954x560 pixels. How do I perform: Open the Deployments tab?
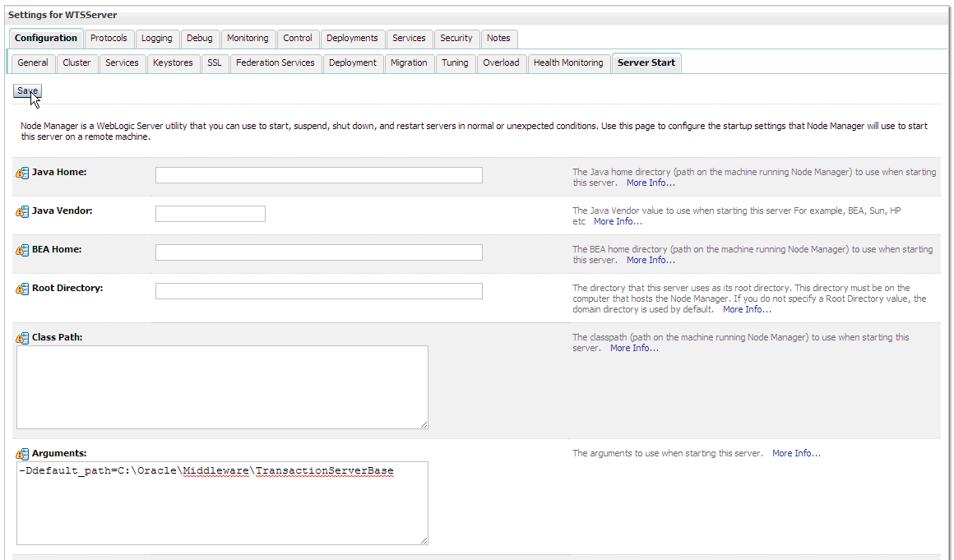[x=352, y=39]
